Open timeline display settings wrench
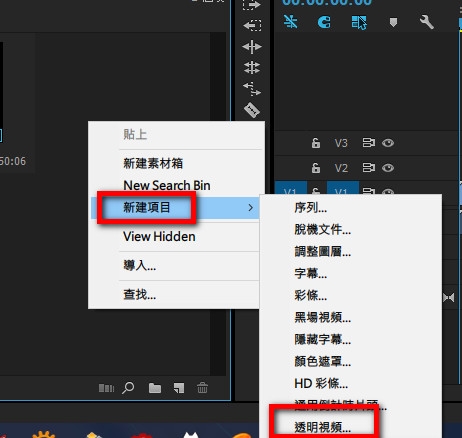 tap(427, 22)
